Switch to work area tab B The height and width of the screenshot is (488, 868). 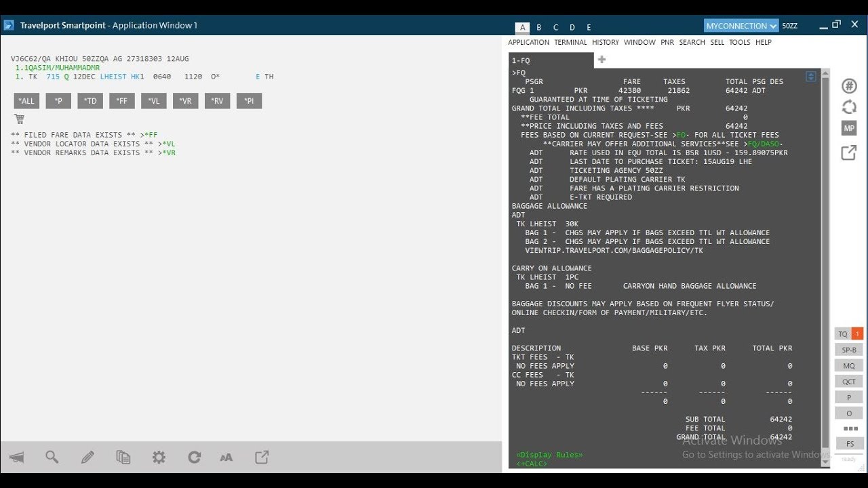[539, 28]
